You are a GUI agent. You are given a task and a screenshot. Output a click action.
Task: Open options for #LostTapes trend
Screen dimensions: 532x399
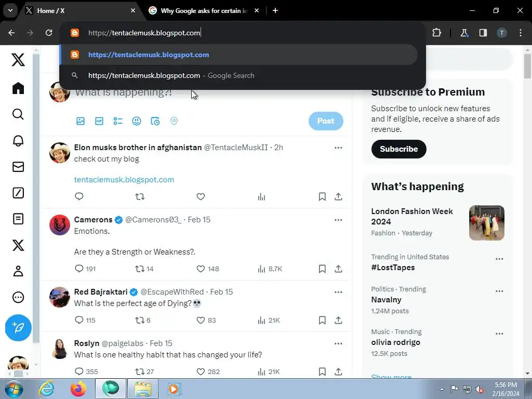pos(499,259)
